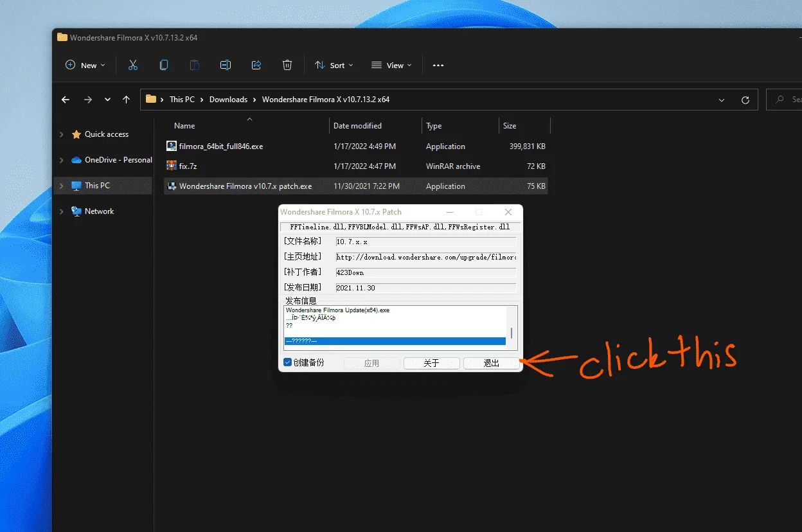Open the three-dot See more menu
Image resolution: width=802 pixels, height=532 pixels.
(438, 65)
